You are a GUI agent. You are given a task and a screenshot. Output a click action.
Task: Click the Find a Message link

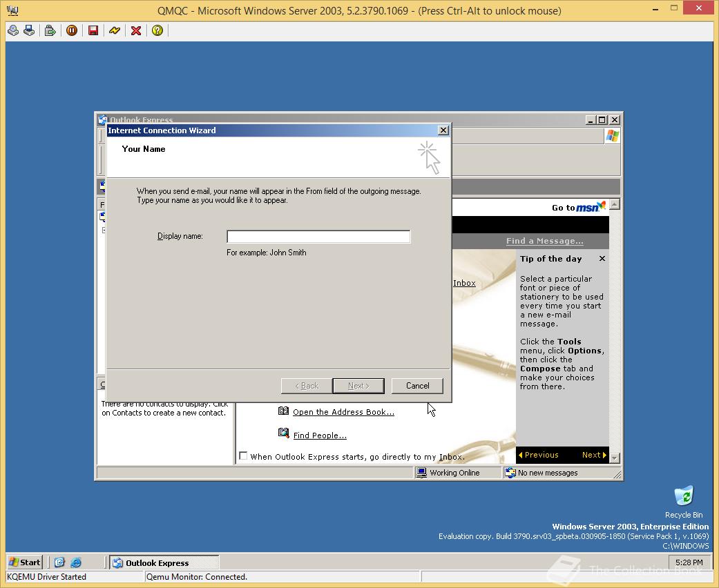545,241
